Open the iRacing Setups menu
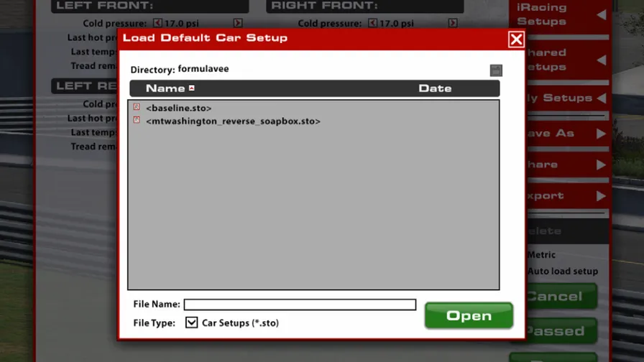644x362 pixels. pos(559,15)
